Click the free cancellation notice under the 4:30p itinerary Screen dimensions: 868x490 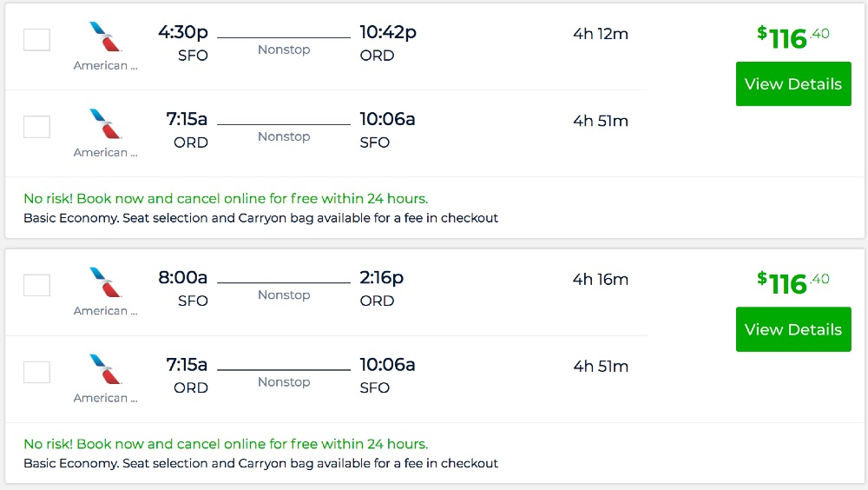(x=226, y=198)
